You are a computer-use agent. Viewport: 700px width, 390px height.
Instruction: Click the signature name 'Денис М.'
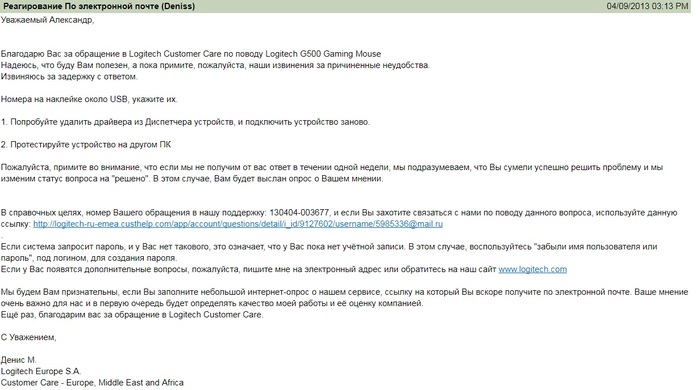coord(18,360)
